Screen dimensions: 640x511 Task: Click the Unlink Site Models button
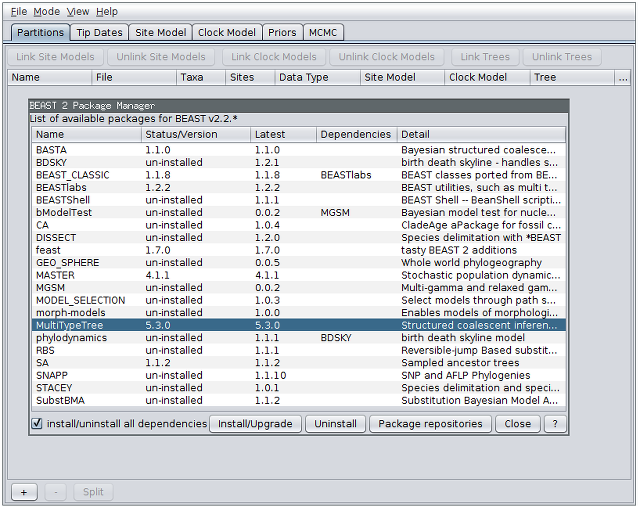click(161, 57)
